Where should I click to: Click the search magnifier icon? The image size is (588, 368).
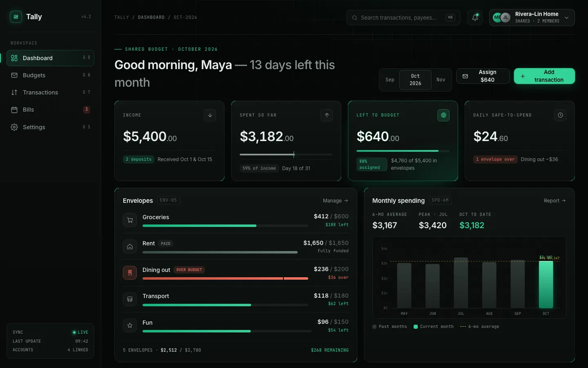354,18
